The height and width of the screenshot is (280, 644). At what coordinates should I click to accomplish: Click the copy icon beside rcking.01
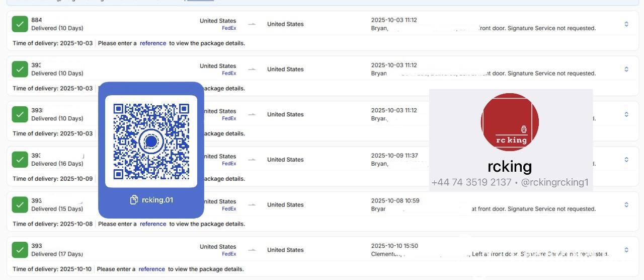tap(134, 200)
